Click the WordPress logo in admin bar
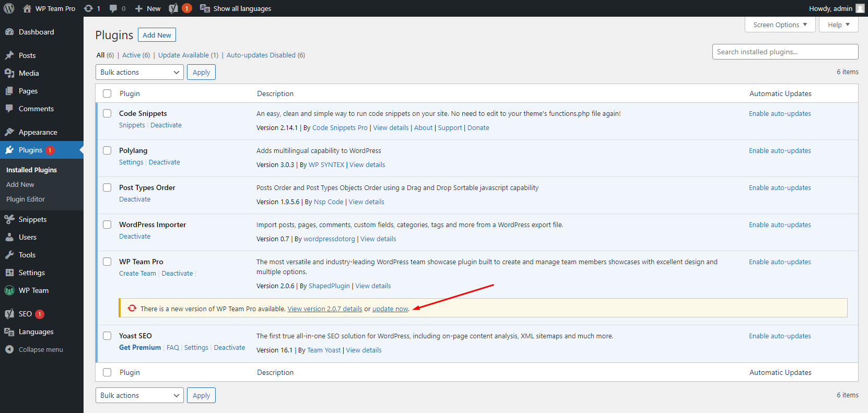Image resolution: width=868 pixels, height=413 pixels. pyautogui.click(x=9, y=8)
